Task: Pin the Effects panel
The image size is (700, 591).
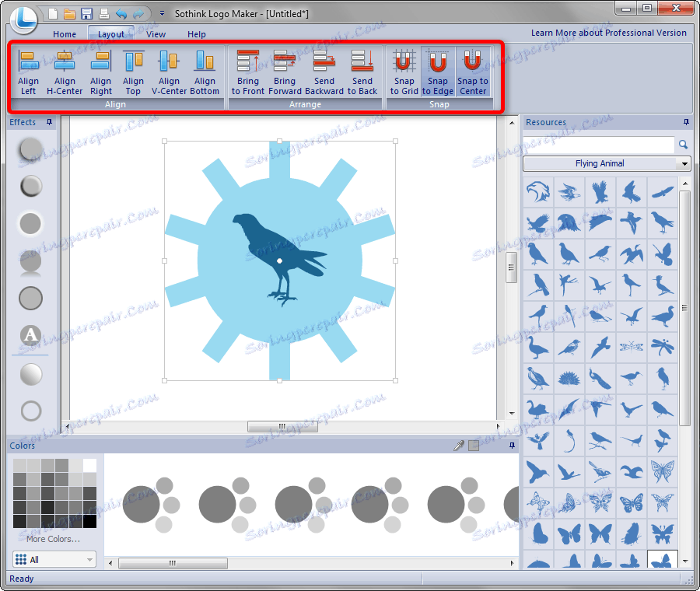Action: tap(49, 122)
